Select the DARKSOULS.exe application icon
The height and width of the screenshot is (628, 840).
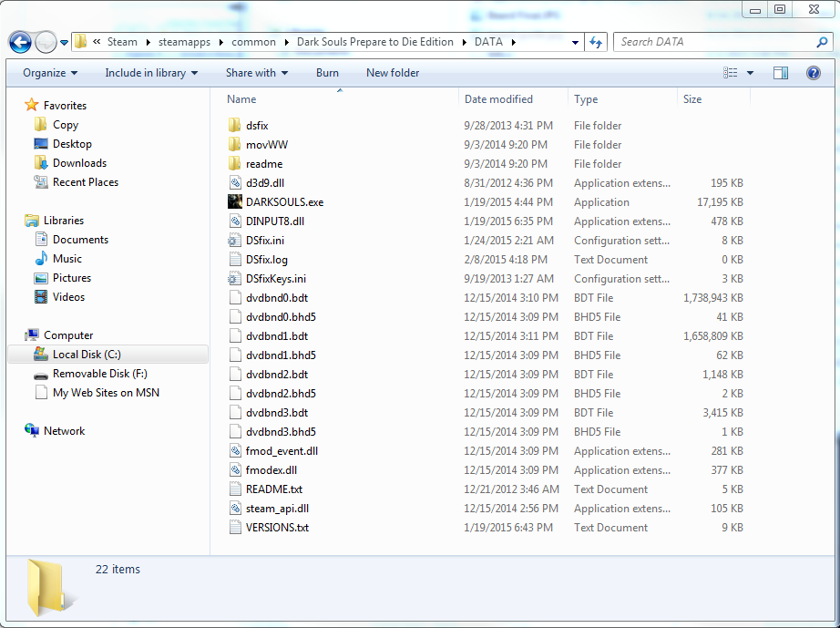(x=235, y=202)
